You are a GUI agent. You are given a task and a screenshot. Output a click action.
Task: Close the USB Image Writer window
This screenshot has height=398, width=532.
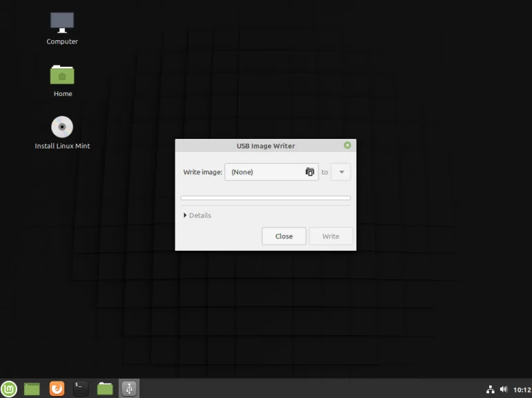[x=347, y=145]
